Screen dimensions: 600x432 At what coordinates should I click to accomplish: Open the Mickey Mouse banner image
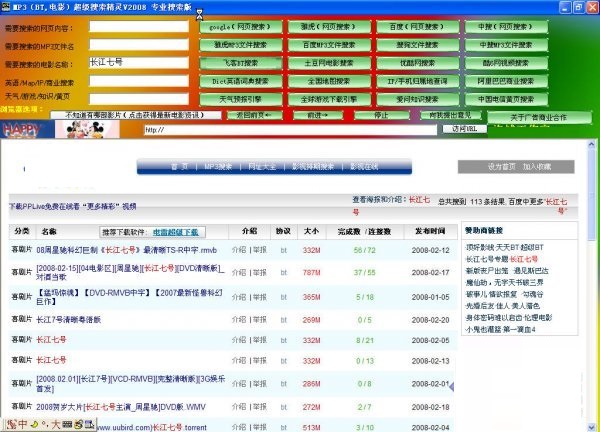[87, 129]
